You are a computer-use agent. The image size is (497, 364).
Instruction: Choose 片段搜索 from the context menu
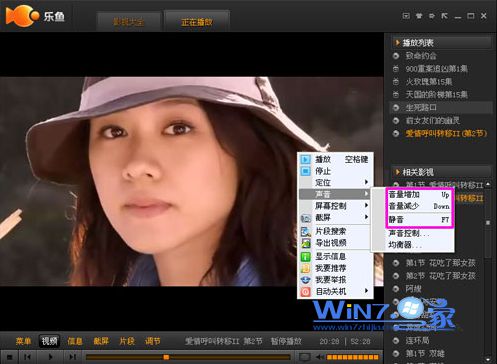[x=336, y=231]
